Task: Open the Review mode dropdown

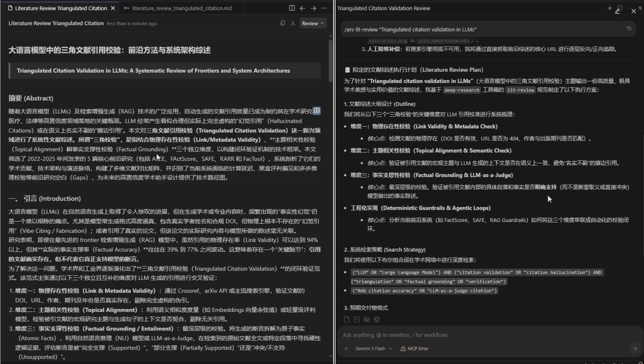Action: point(313,23)
